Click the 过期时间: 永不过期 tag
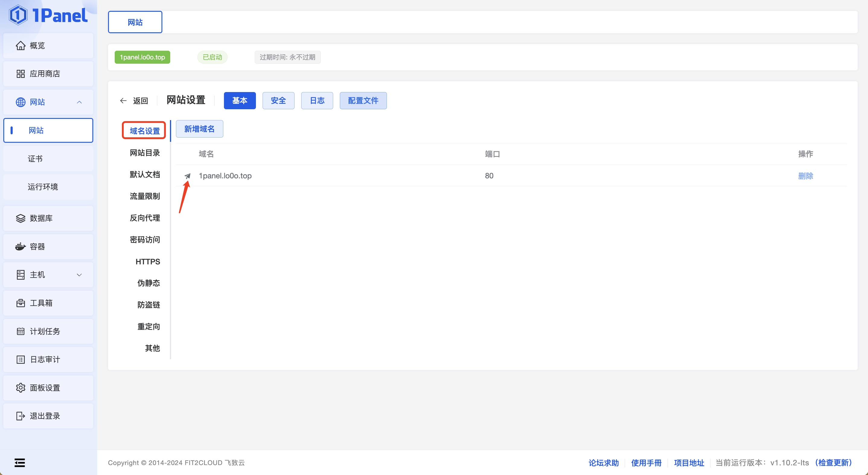Viewport: 868px width, 475px height. (x=287, y=57)
